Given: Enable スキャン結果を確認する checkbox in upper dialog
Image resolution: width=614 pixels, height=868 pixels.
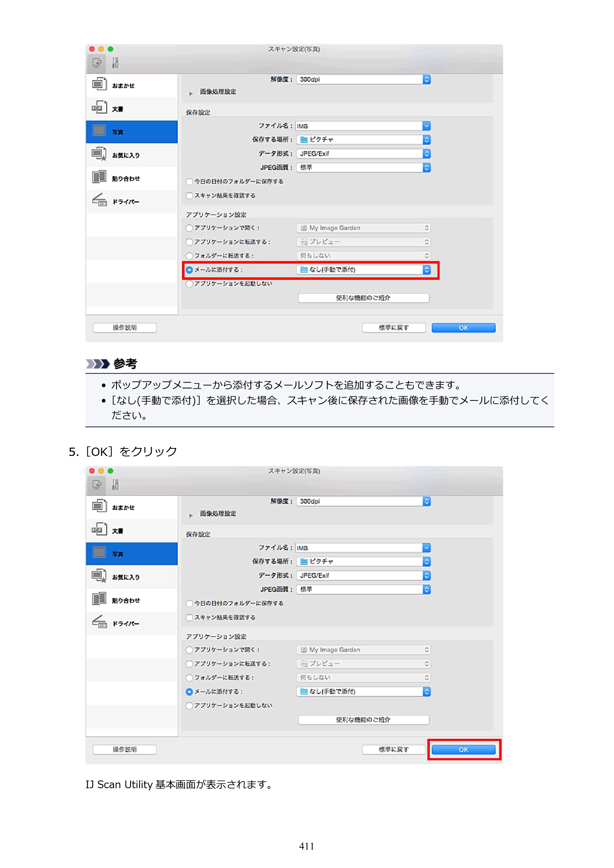Looking at the screenshot, I should tap(189, 196).
